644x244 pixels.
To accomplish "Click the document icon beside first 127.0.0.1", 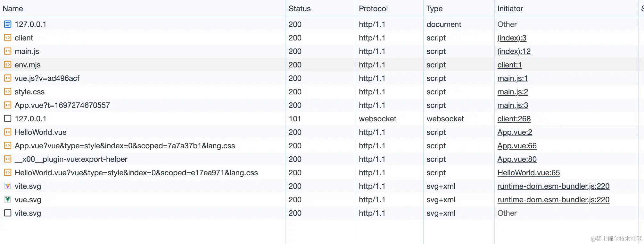I will coord(8,24).
